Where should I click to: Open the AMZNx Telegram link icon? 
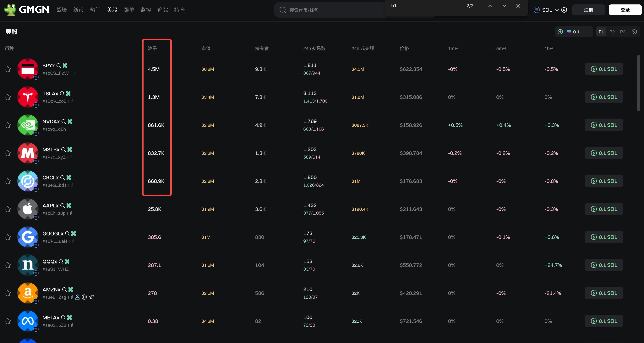pos(91,297)
